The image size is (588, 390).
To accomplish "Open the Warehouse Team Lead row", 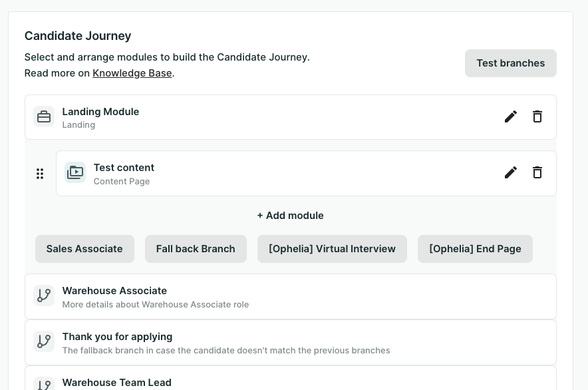I will pyautogui.click(x=290, y=379).
